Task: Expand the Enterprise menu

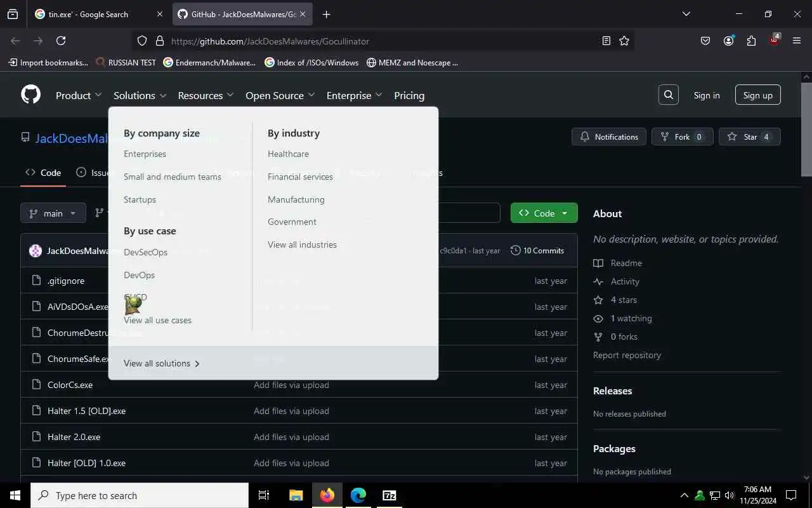Action: pos(355,95)
